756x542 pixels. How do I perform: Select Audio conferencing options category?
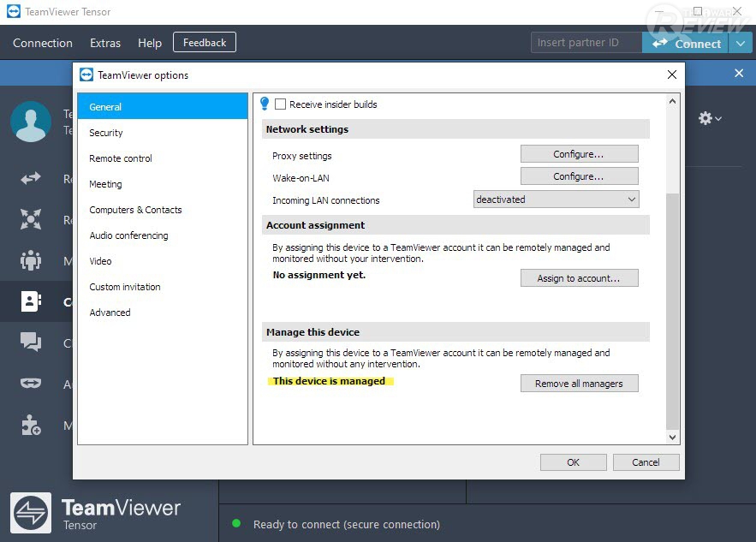163,235
